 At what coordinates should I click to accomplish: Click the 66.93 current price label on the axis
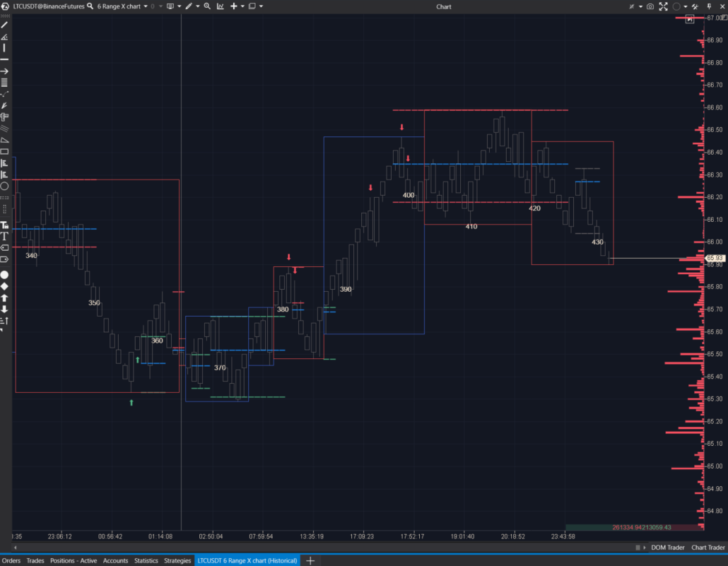(717, 258)
